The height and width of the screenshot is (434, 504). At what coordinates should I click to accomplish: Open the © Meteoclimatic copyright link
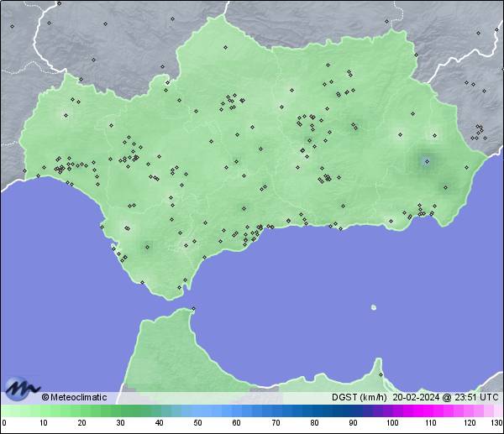pyautogui.click(x=74, y=397)
